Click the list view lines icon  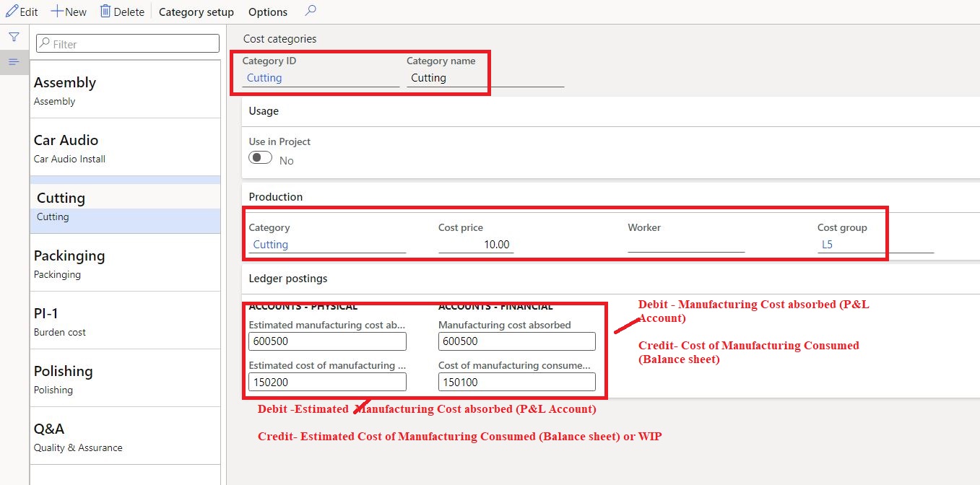pos(14,62)
